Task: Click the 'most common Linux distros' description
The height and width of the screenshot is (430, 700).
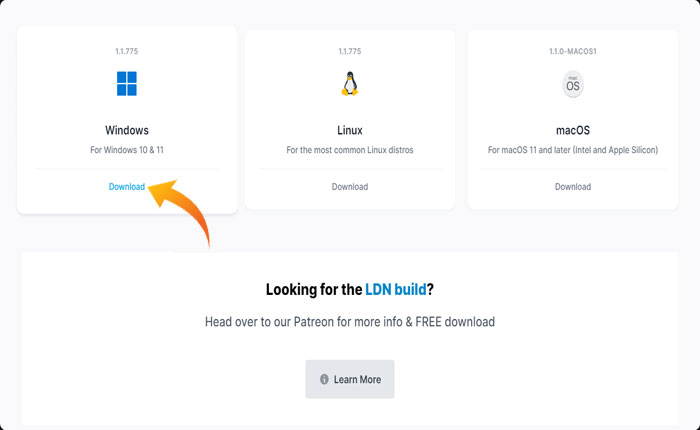Action: tap(350, 150)
